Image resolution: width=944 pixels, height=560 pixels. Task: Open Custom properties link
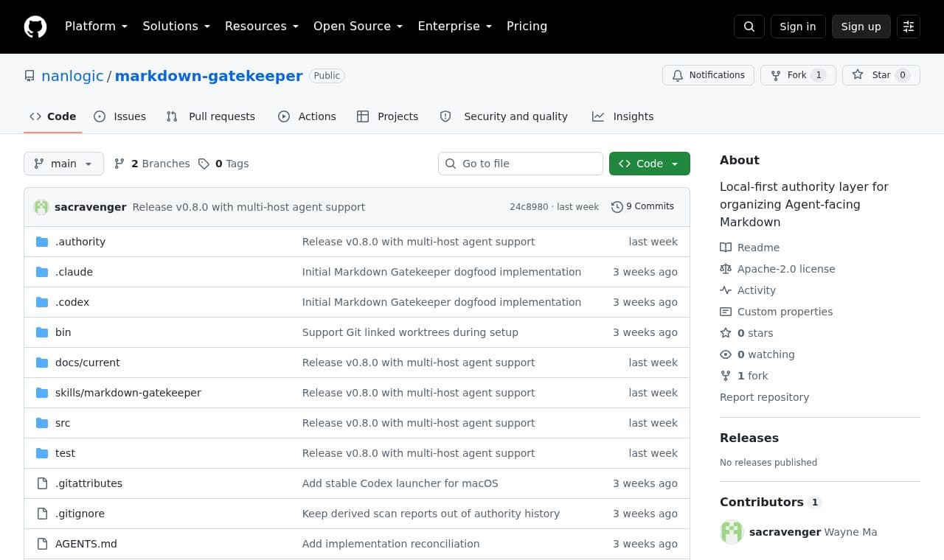[776, 312]
